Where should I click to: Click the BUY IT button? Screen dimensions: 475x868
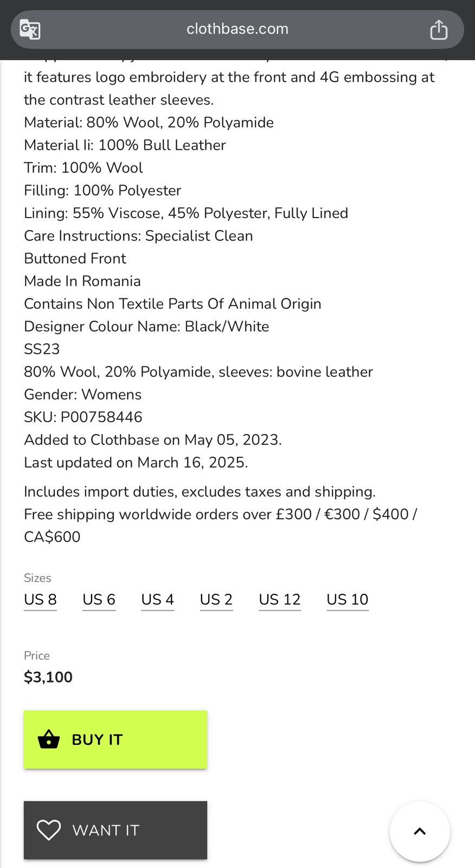[x=115, y=739]
